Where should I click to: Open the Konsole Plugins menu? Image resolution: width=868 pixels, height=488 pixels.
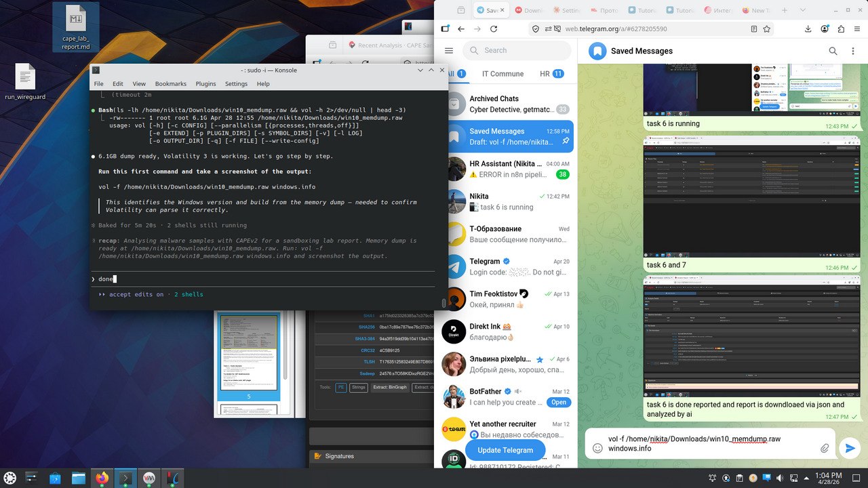(x=205, y=84)
